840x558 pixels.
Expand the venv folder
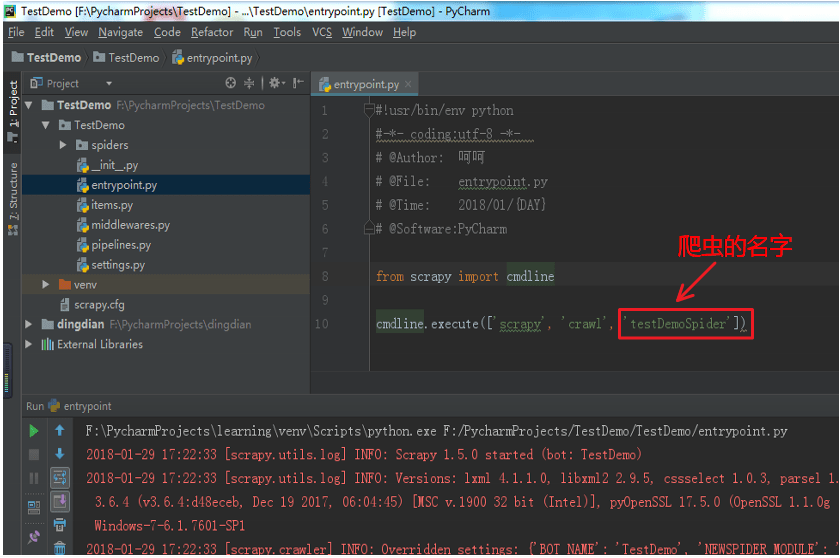click(46, 284)
